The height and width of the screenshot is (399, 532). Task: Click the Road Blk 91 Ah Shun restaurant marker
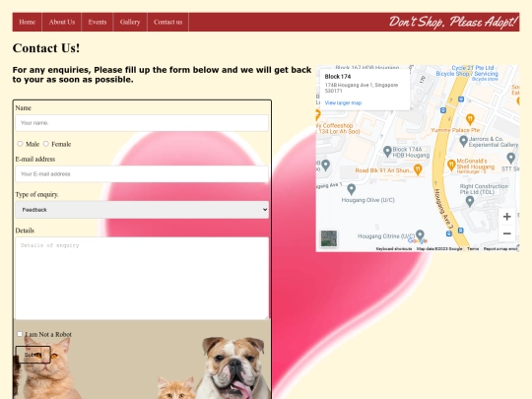pyautogui.click(x=418, y=169)
